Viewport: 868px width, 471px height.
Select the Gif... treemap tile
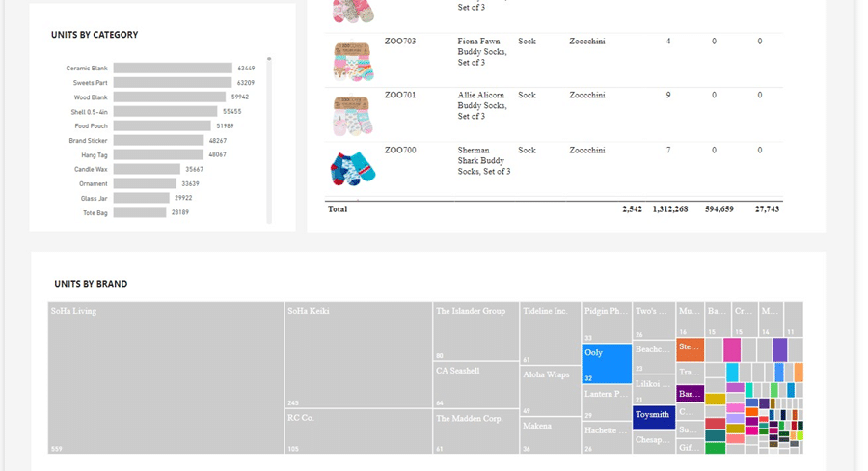691,447
